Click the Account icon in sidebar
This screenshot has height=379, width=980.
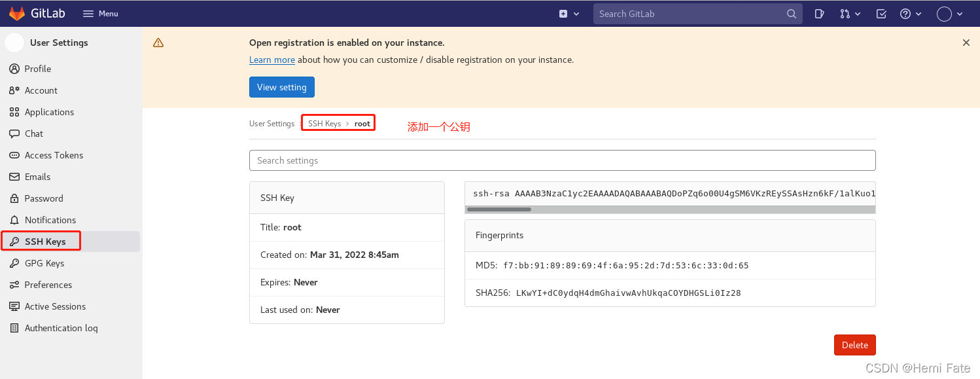coord(14,90)
